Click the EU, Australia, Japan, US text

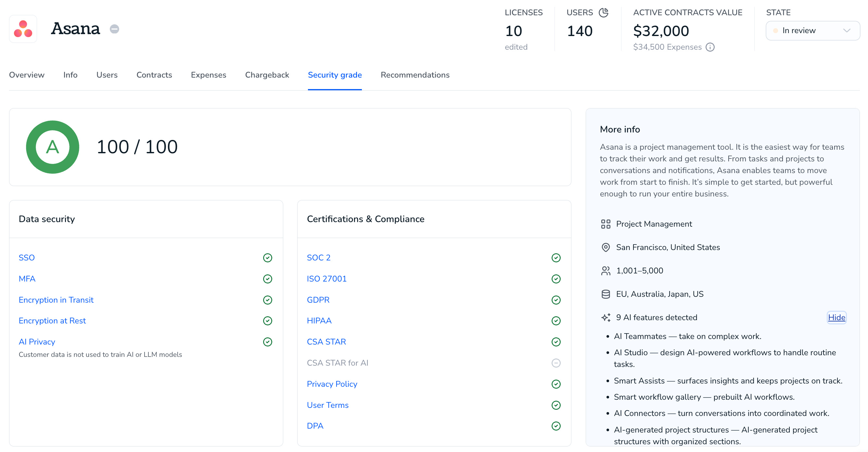click(660, 295)
